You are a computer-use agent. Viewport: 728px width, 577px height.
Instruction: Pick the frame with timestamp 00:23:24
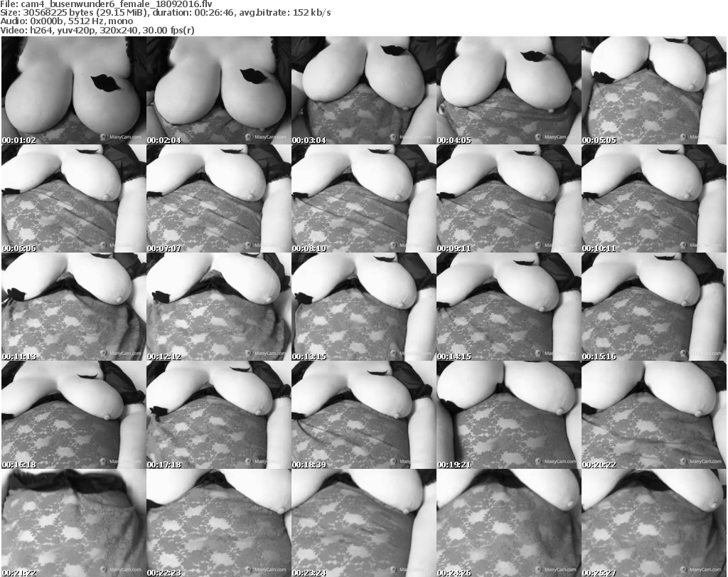(363, 523)
